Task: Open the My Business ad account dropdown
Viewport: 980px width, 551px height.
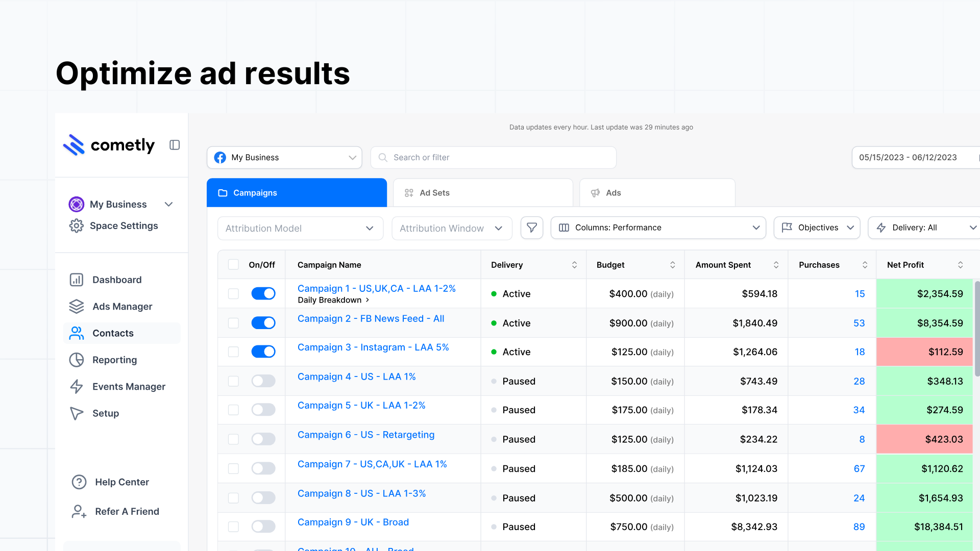Action: coord(284,158)
